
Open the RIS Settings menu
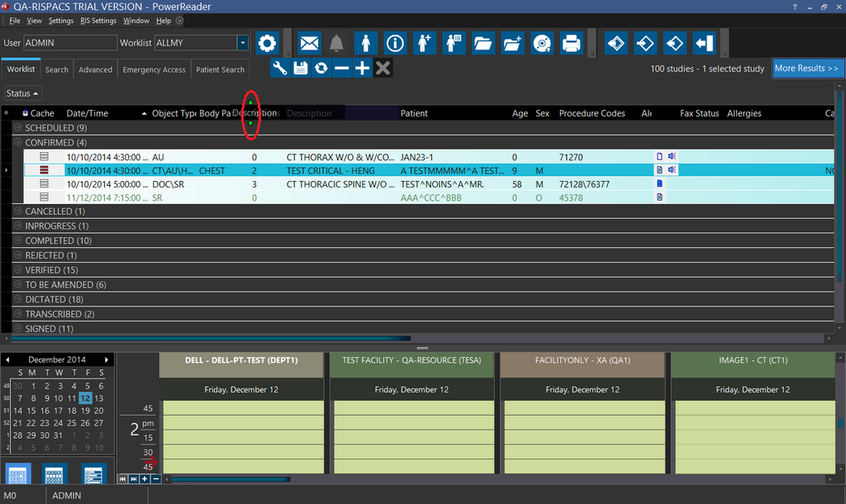click(x=98, y=21)
